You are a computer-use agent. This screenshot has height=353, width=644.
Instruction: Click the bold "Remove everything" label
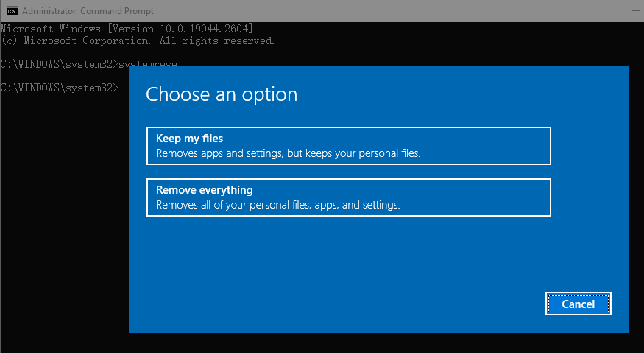click(x=204, y=190)
